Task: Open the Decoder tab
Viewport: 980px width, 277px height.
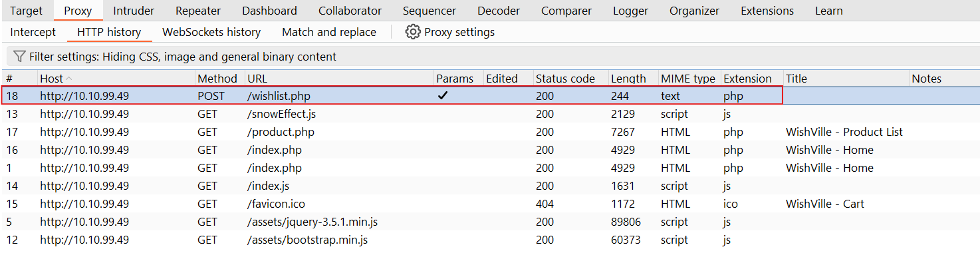Action: 499,11
